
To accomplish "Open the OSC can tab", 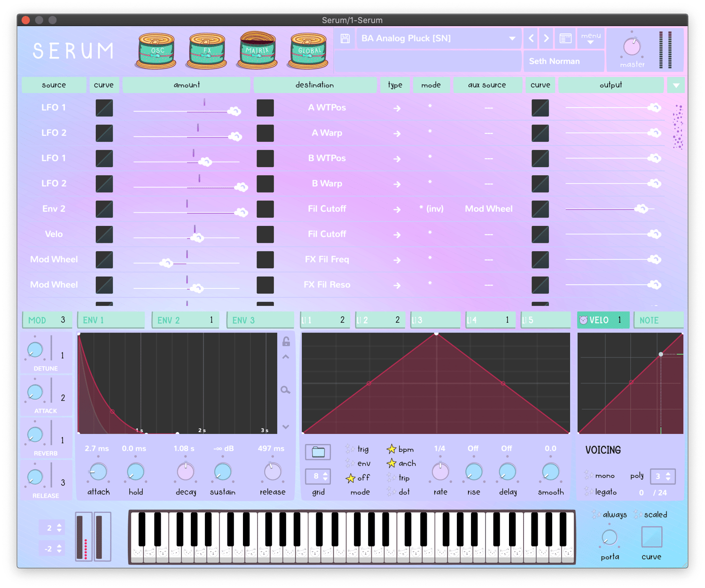I will [x=157, y=51].
